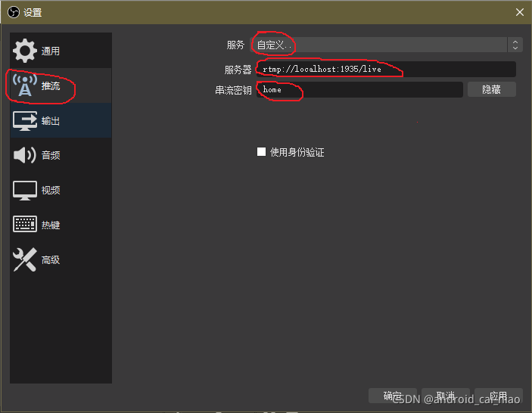The width and height of the screenshot is (532, 413).
Task: Select the monitor icon for 视频
Action: [x=25, y=190]
